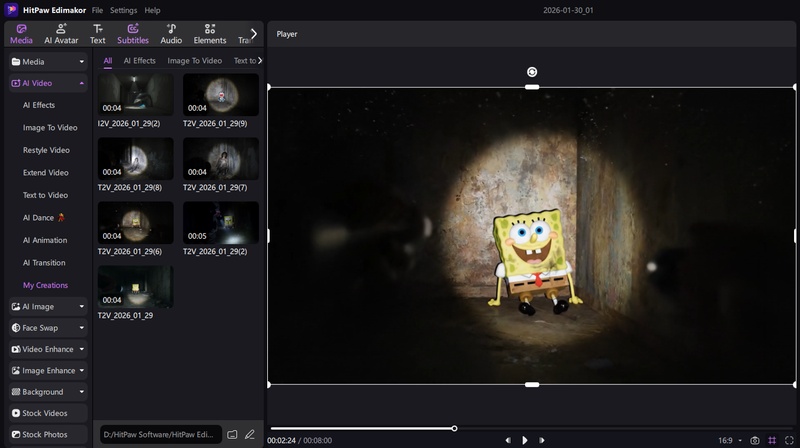Click the HitPaw Edimakor logo icon

click(11, 10)
